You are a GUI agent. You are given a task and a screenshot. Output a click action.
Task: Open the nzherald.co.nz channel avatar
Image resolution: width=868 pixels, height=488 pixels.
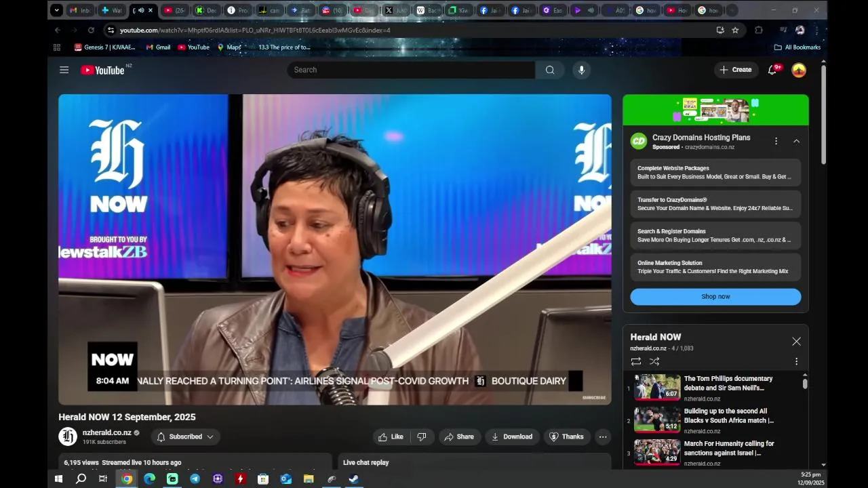tap(68, 436)
